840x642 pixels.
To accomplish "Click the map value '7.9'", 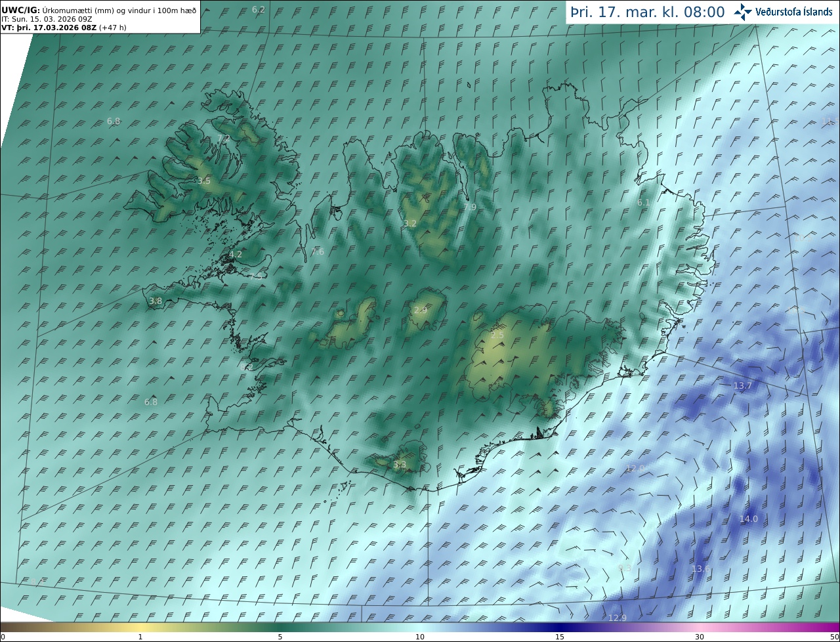I will (x=470, y=207).
